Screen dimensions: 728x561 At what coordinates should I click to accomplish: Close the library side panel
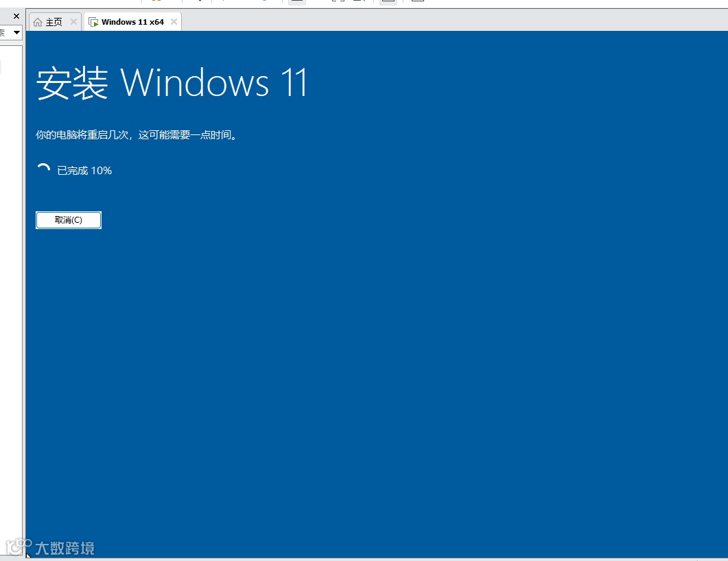coord(16,16)
